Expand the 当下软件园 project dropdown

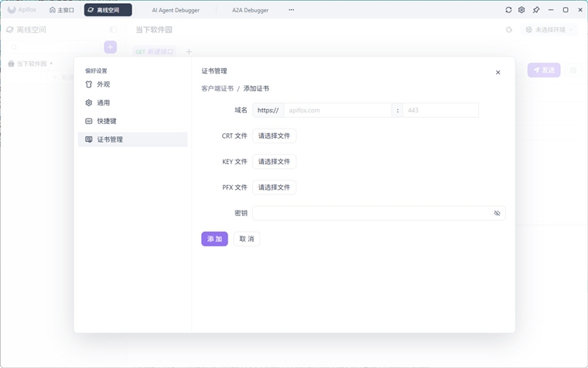click(x=31, y=64)
